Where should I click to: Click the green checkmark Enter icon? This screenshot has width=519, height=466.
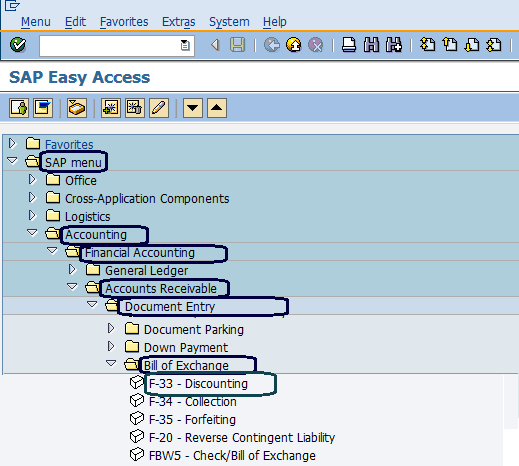click(x=18, y=45)
